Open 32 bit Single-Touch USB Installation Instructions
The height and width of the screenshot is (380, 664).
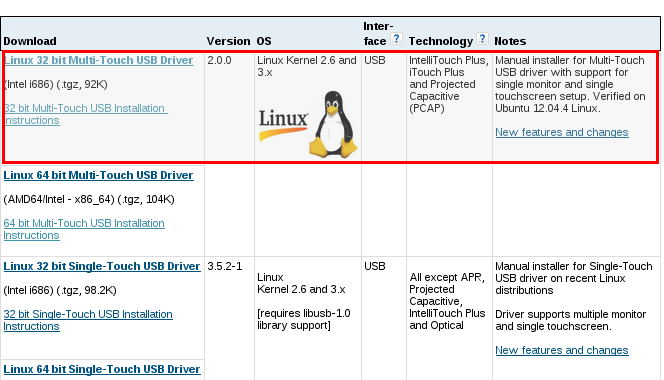(x=88, y=320)
